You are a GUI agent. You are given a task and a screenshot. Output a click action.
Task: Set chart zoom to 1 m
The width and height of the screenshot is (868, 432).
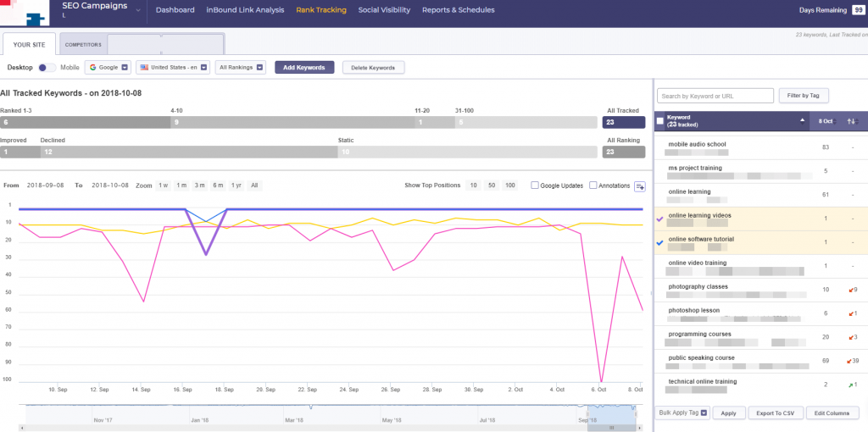click(181, 186)
